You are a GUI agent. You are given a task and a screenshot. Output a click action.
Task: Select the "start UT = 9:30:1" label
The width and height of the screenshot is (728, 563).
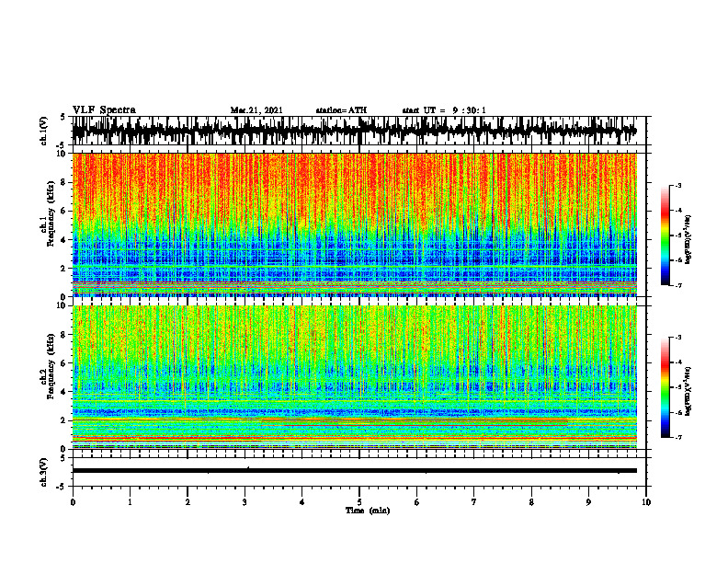(444, 110)
